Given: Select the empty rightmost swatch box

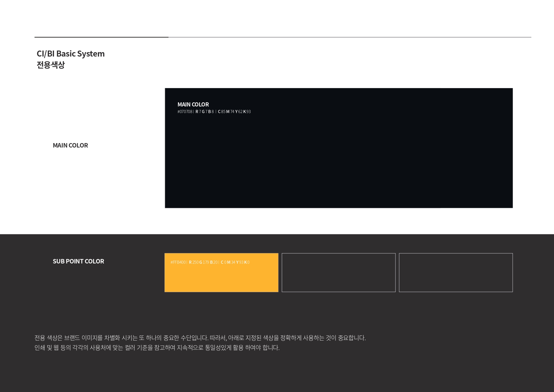Looking at the screenshot, I should [455, 273].
